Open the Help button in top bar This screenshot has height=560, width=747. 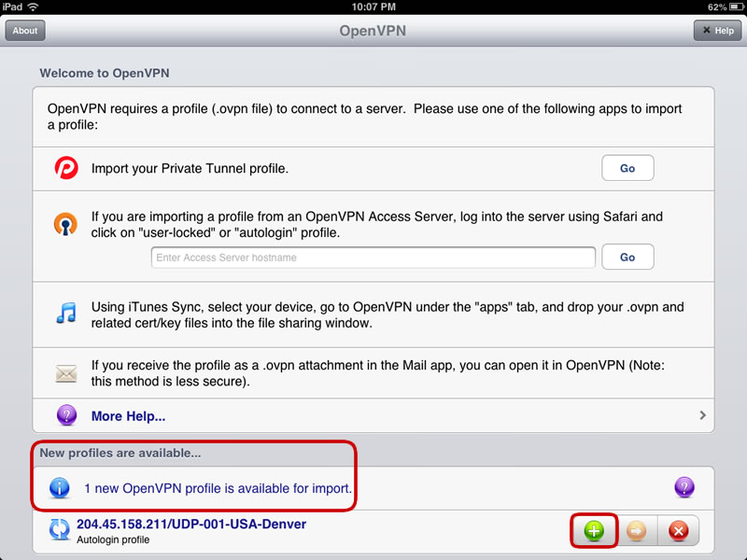pyautogui.click(x=717, y=31)
